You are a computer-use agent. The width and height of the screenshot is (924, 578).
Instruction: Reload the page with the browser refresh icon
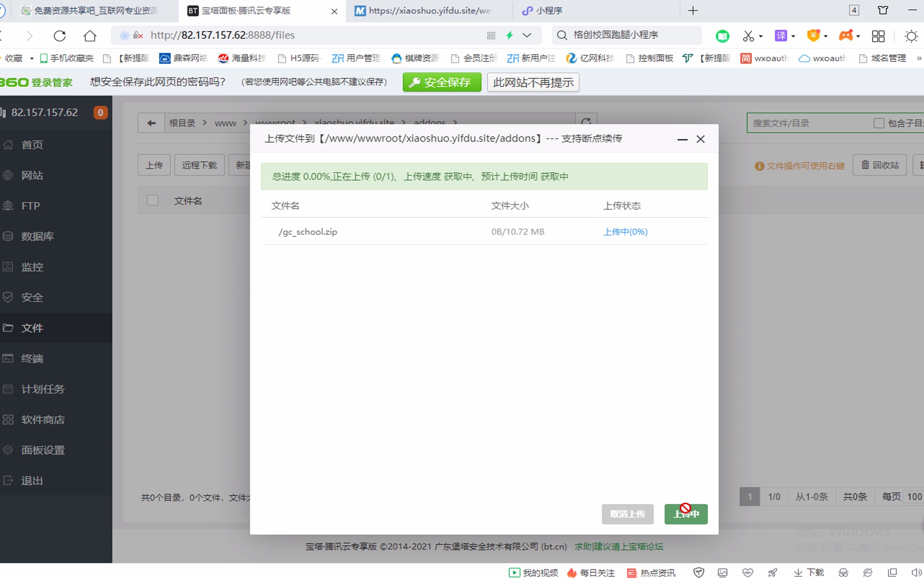coord(60,36)
